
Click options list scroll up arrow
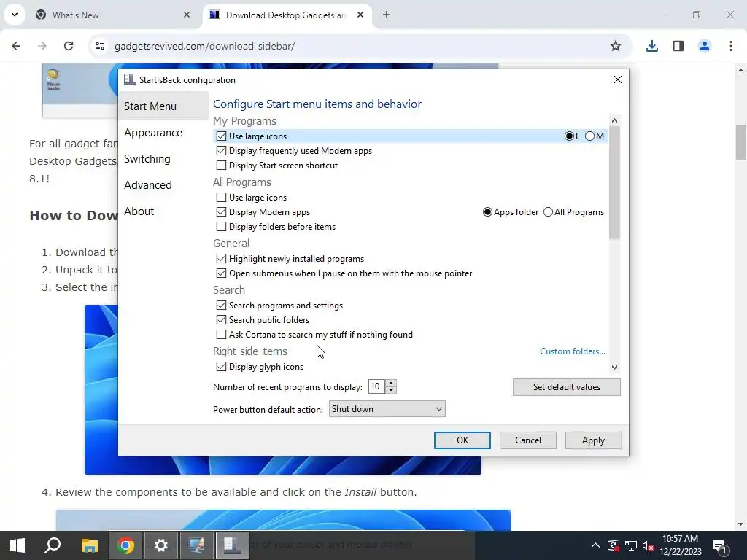coord(614,120)
